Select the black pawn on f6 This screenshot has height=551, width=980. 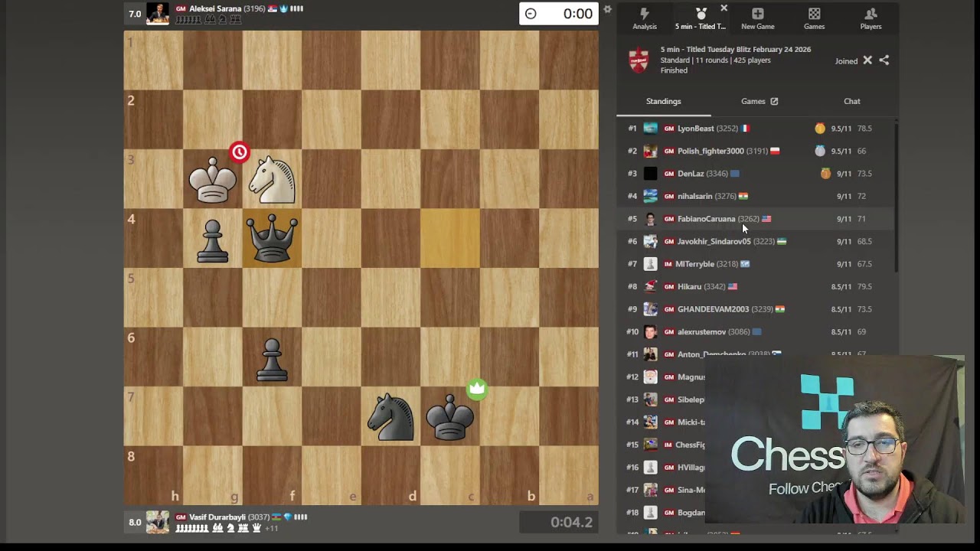(x=272, y=359)
